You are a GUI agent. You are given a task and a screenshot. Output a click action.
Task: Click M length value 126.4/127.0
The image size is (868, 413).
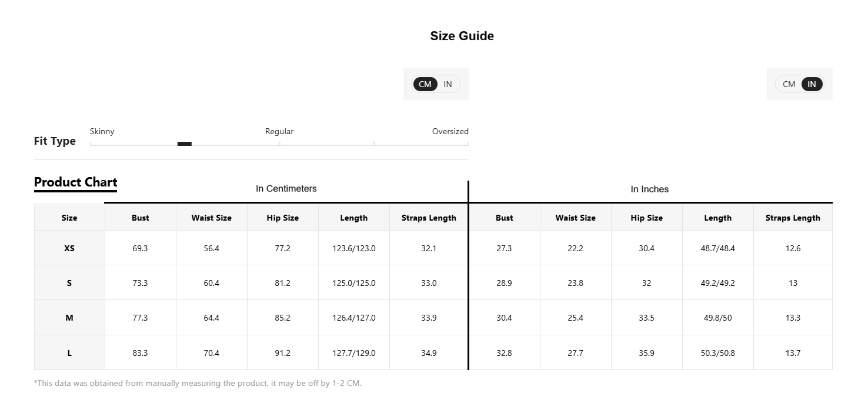pos(354,318)
